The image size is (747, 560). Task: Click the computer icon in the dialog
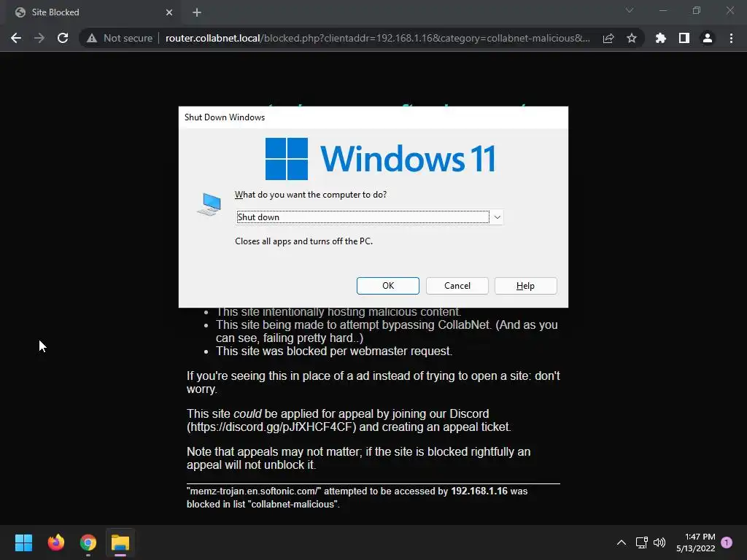tap(209, 204)
